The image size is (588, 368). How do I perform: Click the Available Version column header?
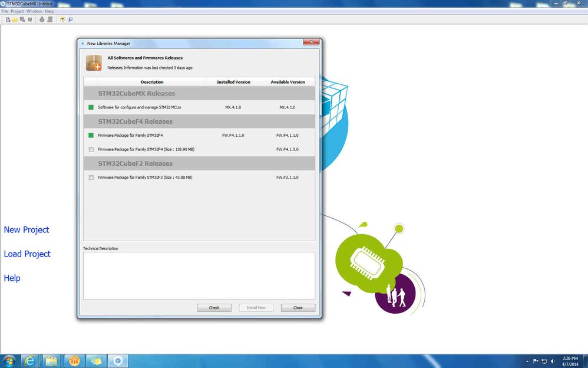pyautogui.click(x=288, y=82)
